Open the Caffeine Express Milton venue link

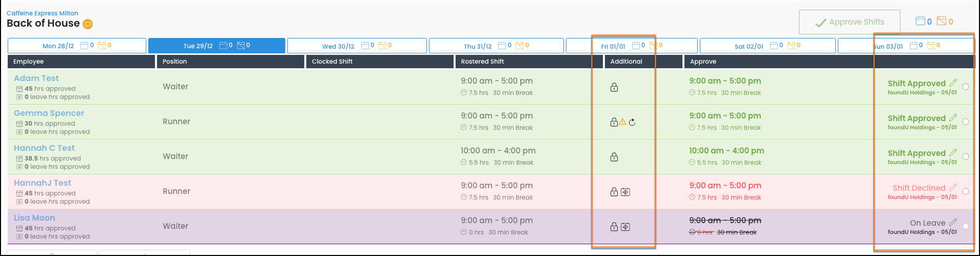pyautogui.click(x=43, y=13)
